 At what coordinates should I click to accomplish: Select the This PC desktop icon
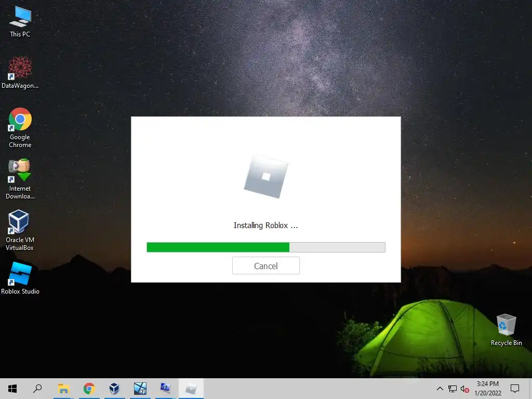[x=20, y=22]
